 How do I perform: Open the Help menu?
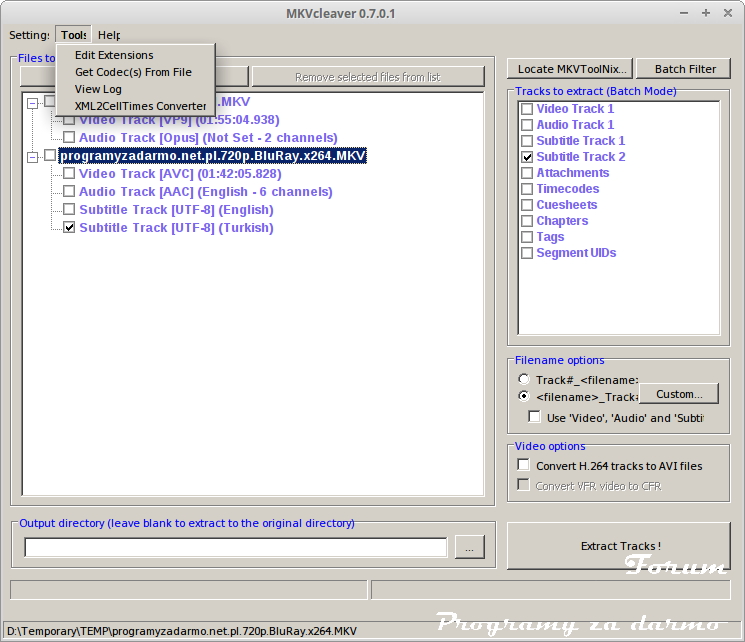tap(109, 35)
